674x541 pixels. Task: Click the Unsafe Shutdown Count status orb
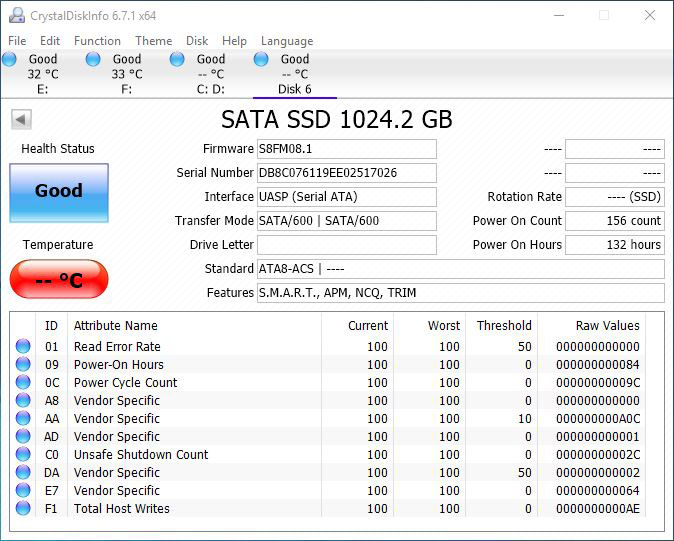tap(23, 455)
